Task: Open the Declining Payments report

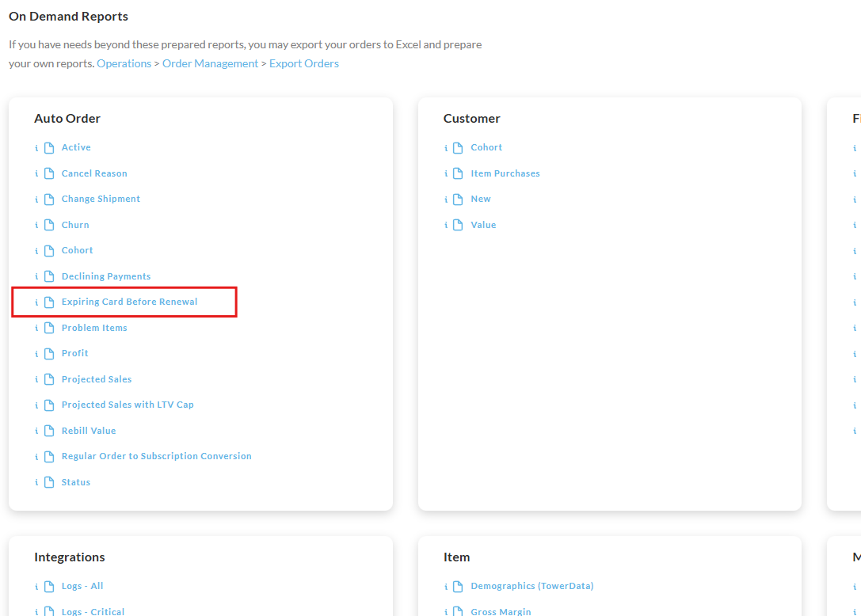Action: (x=106, y=276)
